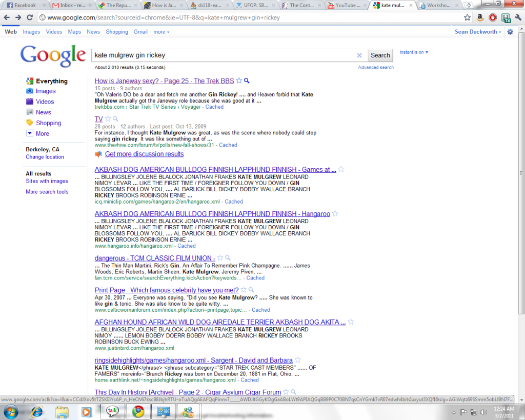Preview the 'dangerous - TCM CLASSIC FILM UNION' result
This screenshot has width=525, height=420.
pyautogui.click(x=228, y=258)
